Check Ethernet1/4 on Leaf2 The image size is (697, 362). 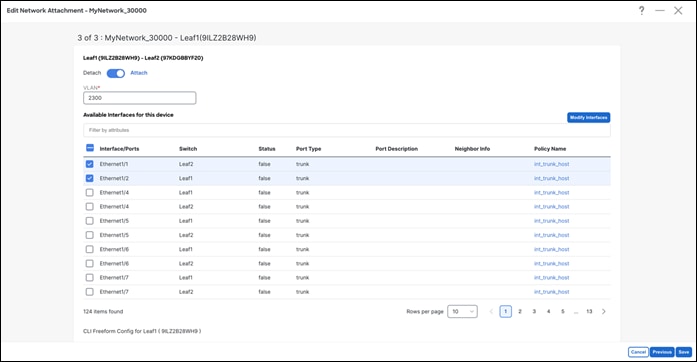[x=90, y=207]
